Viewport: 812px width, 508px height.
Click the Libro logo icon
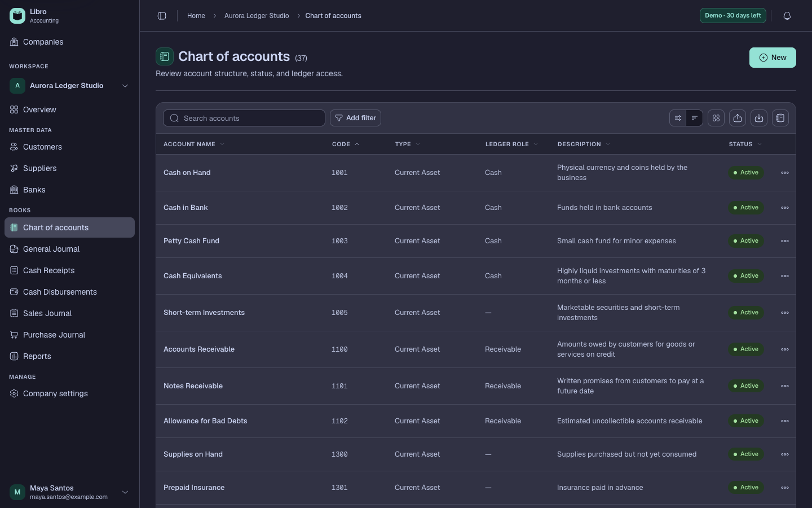(x=17, y=16)
